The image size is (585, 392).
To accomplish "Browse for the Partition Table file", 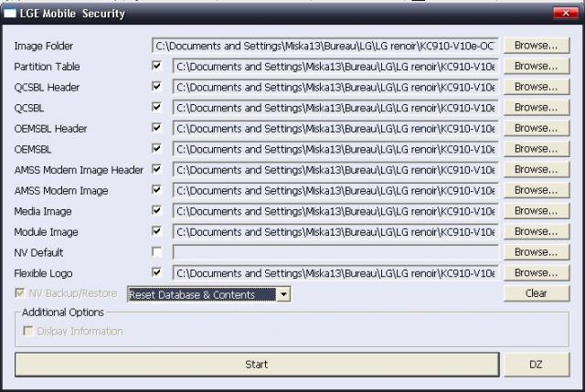I will pos(537,66).
